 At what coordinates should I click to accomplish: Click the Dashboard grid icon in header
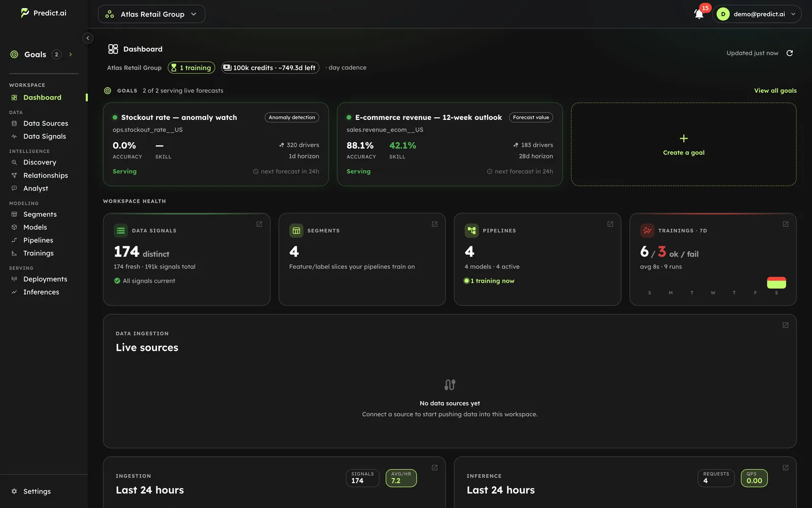113,49
